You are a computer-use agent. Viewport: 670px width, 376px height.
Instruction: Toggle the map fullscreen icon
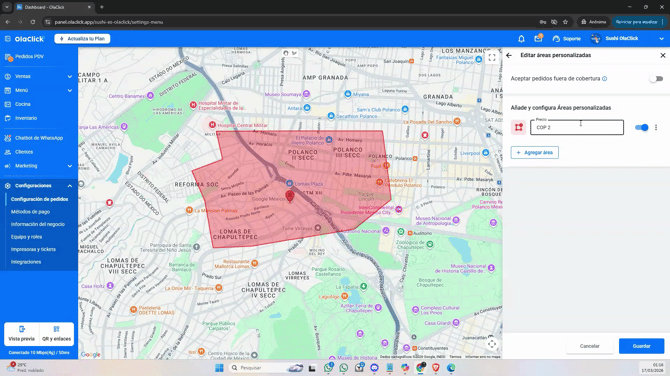[x=492, y=57]
